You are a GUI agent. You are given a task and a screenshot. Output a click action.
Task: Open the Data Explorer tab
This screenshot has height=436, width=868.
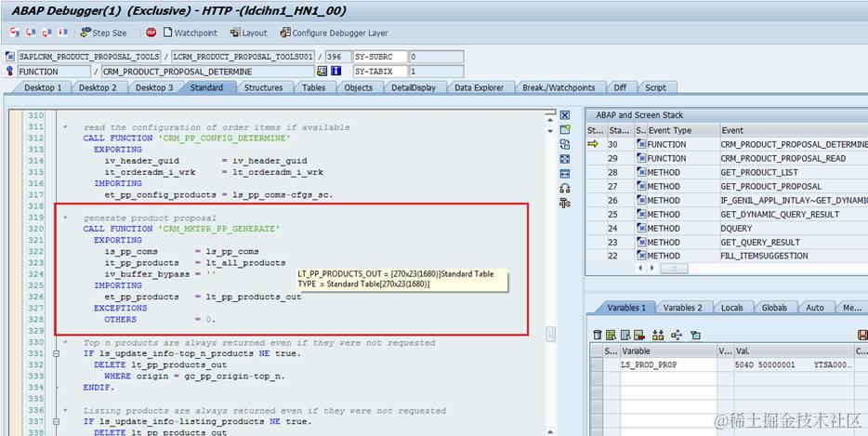coord(480,87)
